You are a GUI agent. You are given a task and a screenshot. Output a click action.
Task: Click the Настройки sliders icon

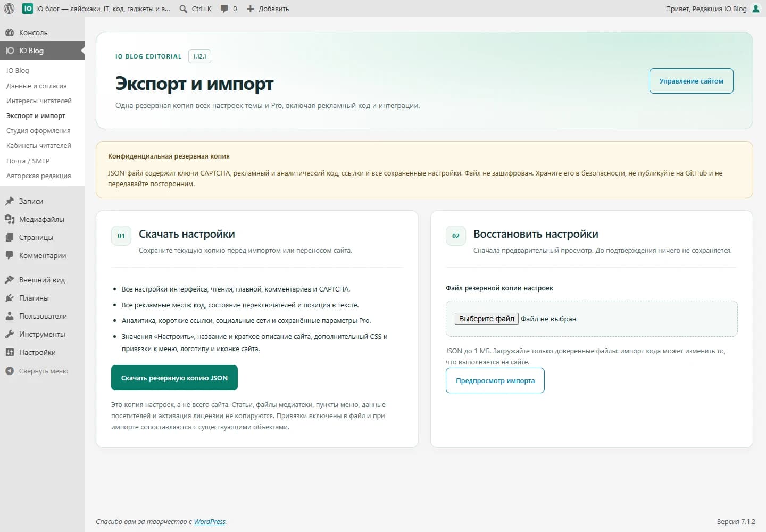[10, 352]
